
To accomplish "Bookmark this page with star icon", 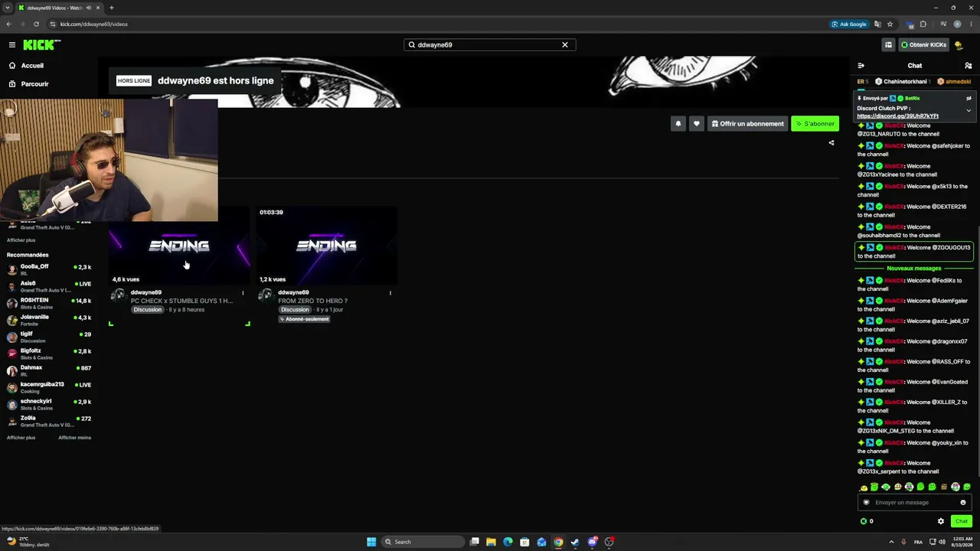I will point(890,24).
